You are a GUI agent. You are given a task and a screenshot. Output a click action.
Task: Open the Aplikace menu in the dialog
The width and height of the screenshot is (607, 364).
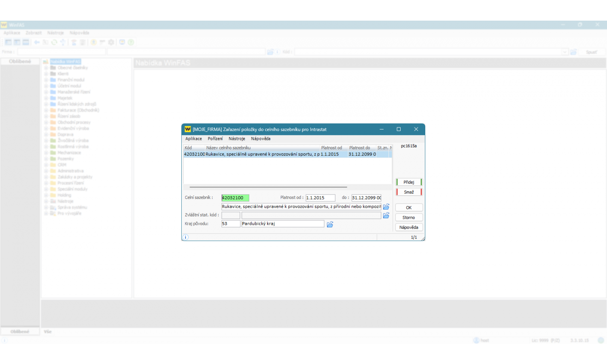193,139
